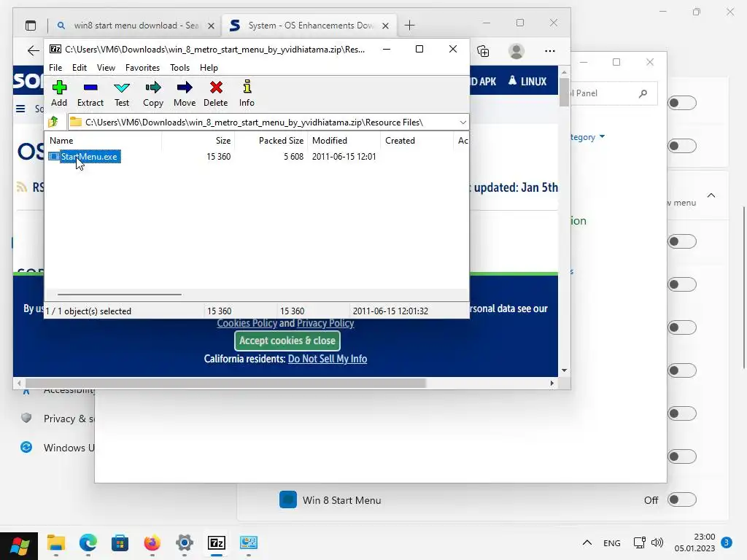The height and width of the screenshot is (560, 747).
Task: Open the 7-Zip Help menu
Action: [x=209, y=68]
